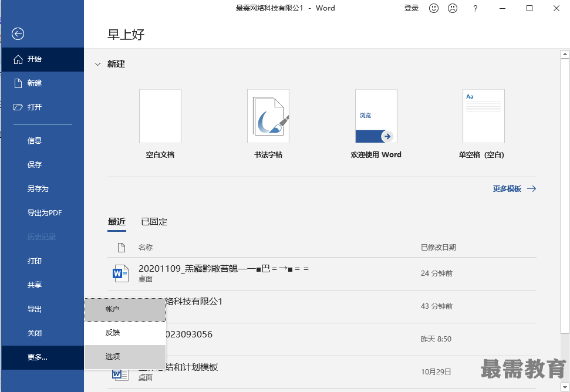Click the 昨天 8:50 modified time
The width and height of the screenshot is (570, 392).
click(436, 339)
